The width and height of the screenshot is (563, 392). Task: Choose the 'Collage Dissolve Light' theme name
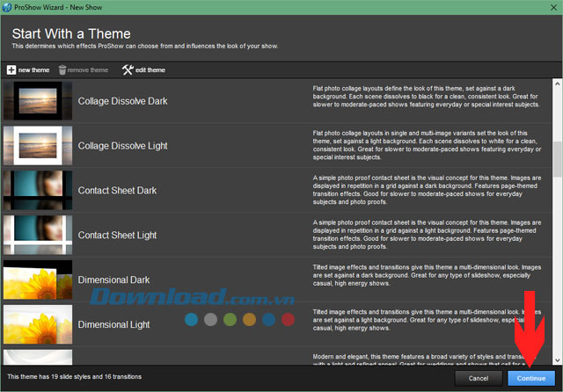(x=123, y=146)
